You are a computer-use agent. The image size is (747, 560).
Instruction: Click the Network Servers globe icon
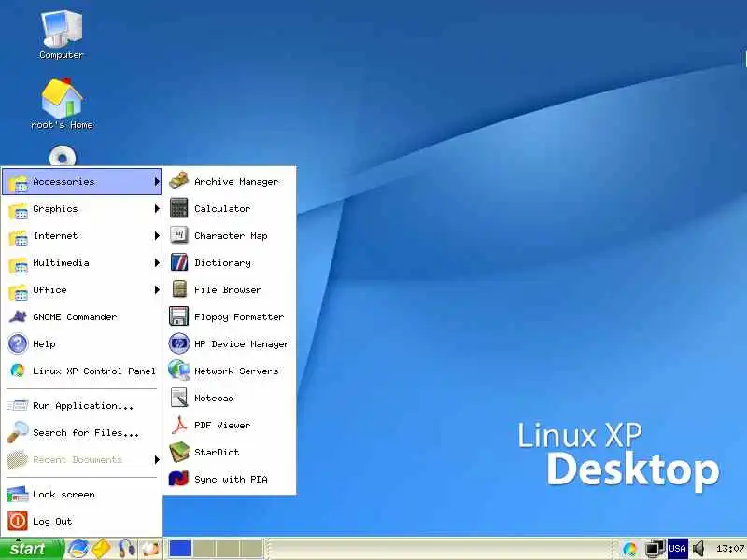tap(179, 371)
